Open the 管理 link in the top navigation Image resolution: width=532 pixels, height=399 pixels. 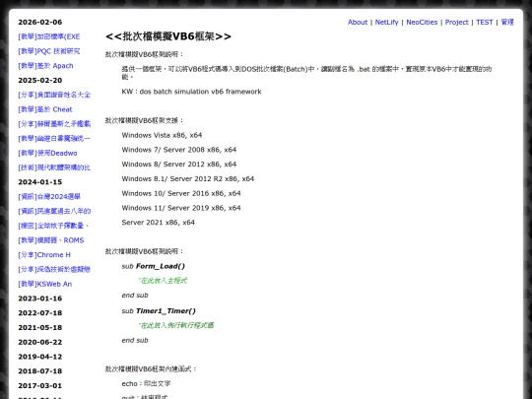tap(507, 22)
